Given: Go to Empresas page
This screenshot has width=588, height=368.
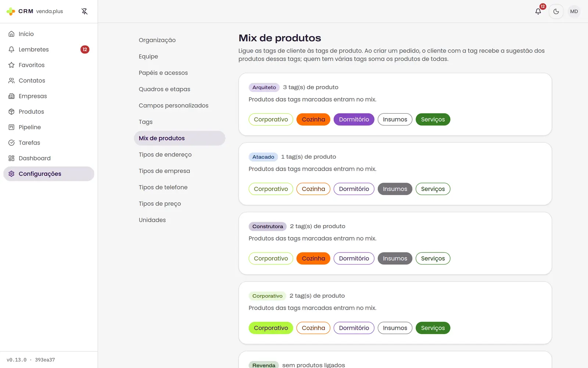Looking at the screenshot, I should click(49, 96).
